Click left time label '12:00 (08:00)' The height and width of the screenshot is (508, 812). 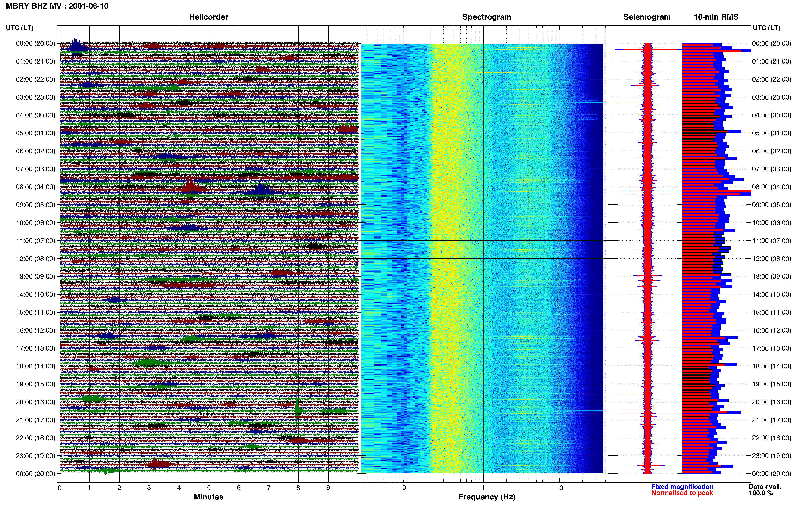coord(35,259)
